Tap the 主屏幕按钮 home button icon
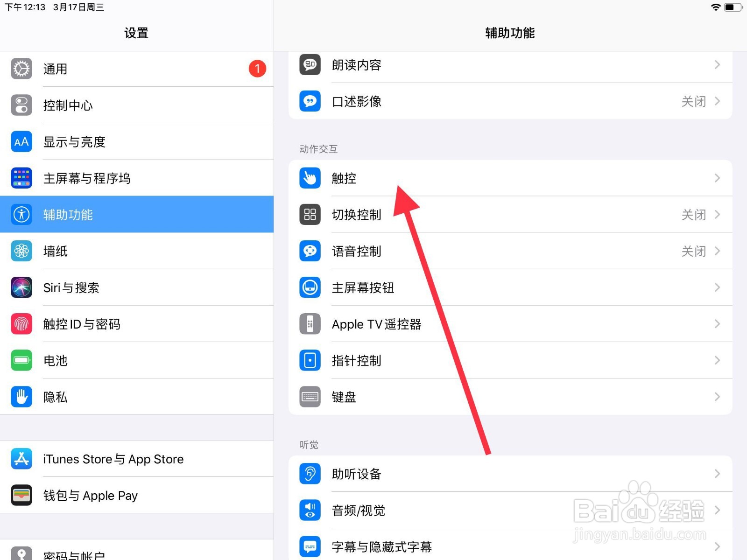This screenshot has height=560, width=747. [x=310, y=287]
